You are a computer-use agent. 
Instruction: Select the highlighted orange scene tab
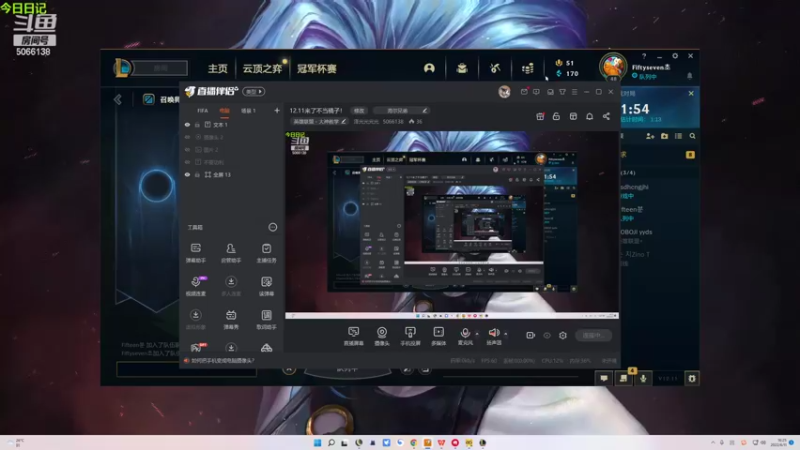[224, 111]
